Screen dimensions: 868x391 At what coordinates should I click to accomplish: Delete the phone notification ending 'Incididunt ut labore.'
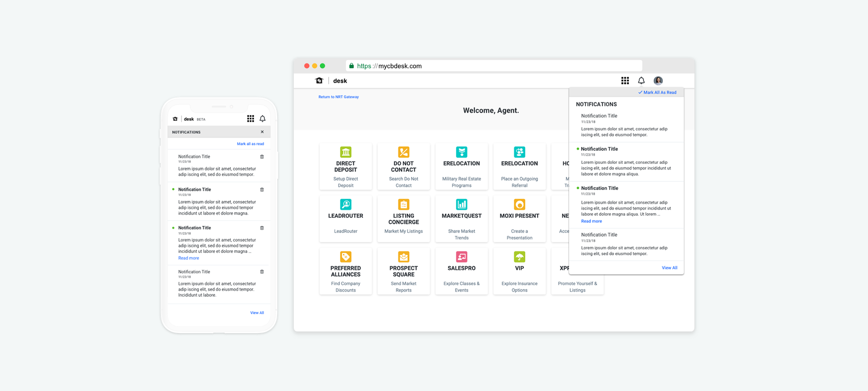(262, 272)
